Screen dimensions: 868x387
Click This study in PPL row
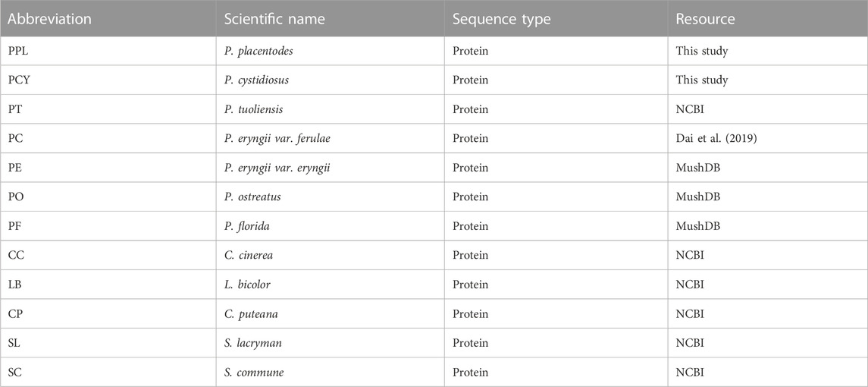click(x=701, y=51)
